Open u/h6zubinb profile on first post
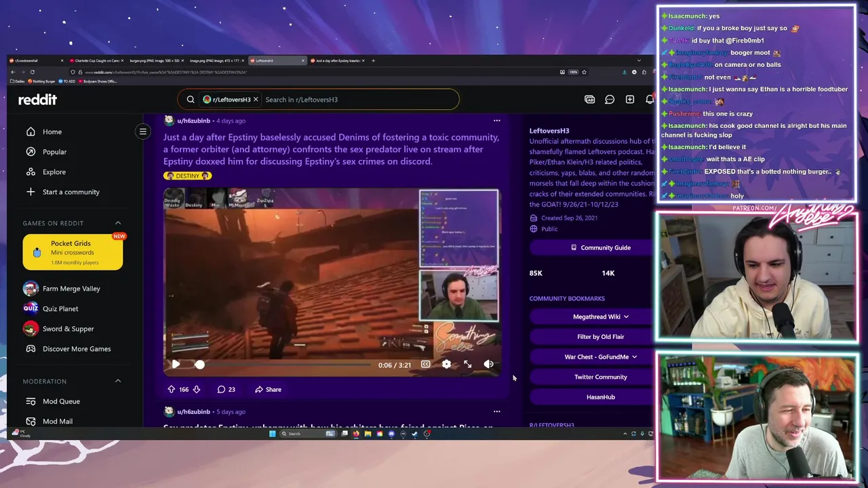Image resolution: width=868 pixels, height=488 pixels. pos(193,121)
